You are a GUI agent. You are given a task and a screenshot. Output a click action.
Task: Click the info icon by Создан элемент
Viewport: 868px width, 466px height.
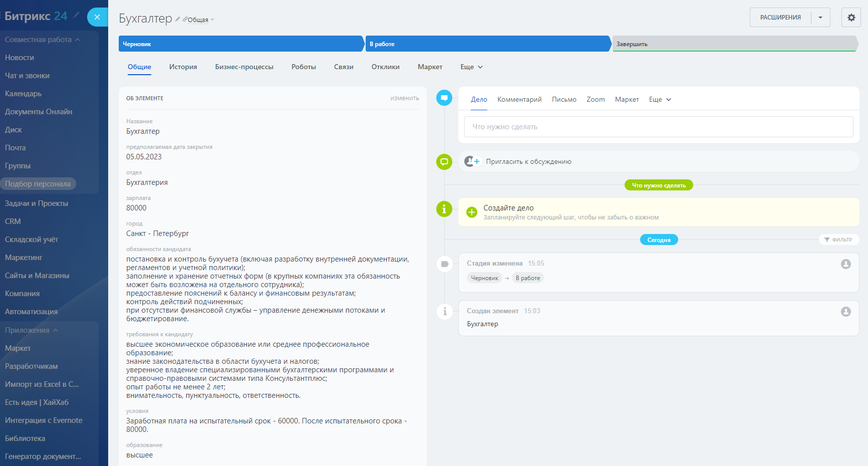click(x=445, y=312)
